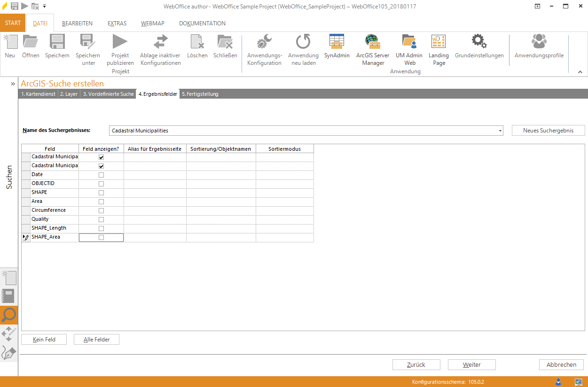Click Alias cell for the Area row
The width and height of the screenshot is (588, 387).
pos(155,201)
